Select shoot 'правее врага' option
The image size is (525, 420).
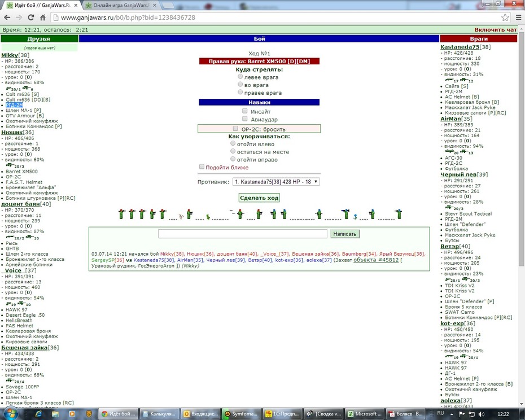[x=240, y=92]
